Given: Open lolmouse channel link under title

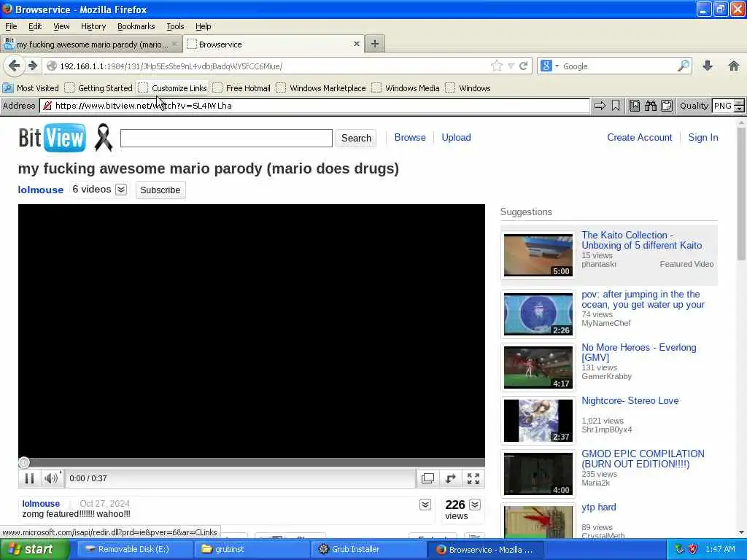Looking at the screenshot, I should click(41, 190).
